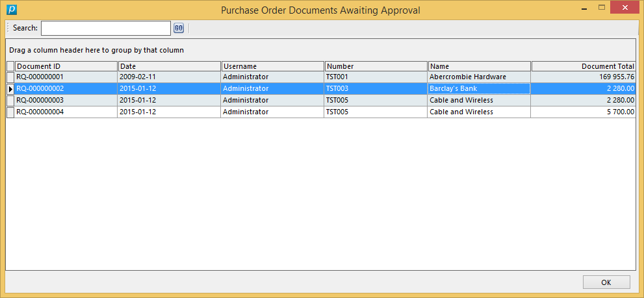Screen dimensions: 644x298
Task: Sort by Document Total column header
Action: [583, 66]
